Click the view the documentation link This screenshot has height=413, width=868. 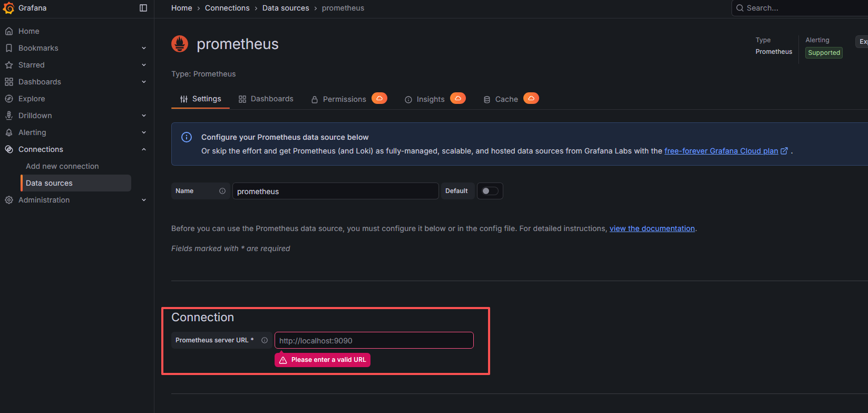pos(652,228)
